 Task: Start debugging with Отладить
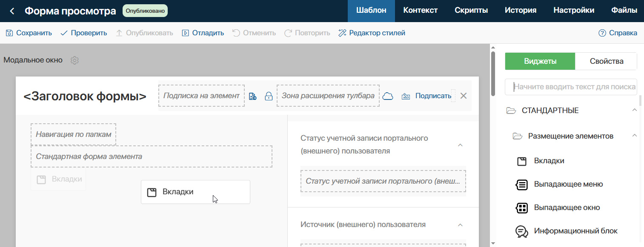tap(203, 33)
